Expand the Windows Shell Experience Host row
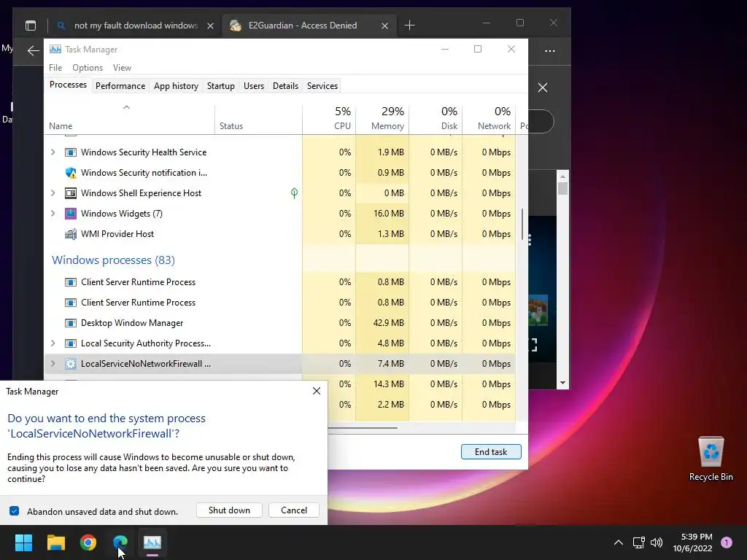Image resolution: width=747 pixels, height=560 pixels. (x=53, y=192)
